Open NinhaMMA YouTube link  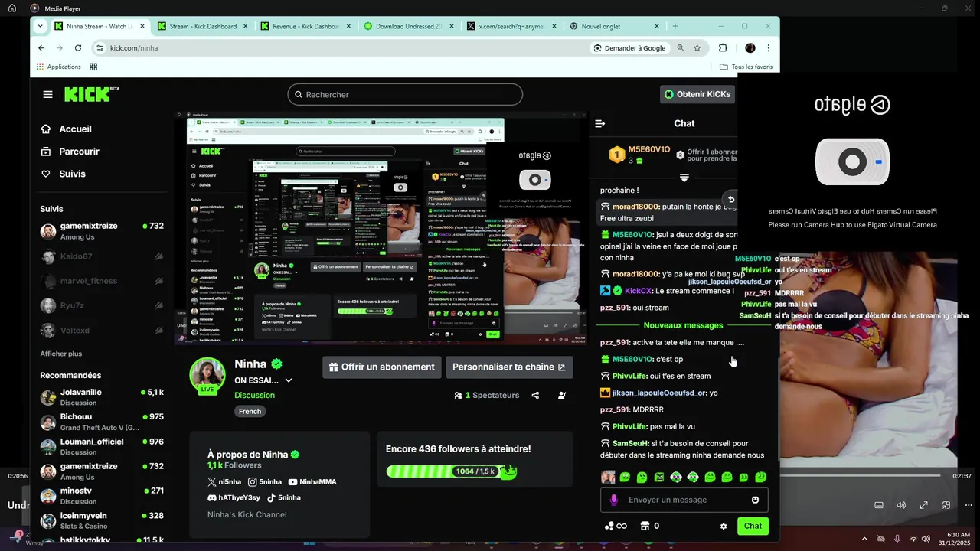tap(312, 482)
